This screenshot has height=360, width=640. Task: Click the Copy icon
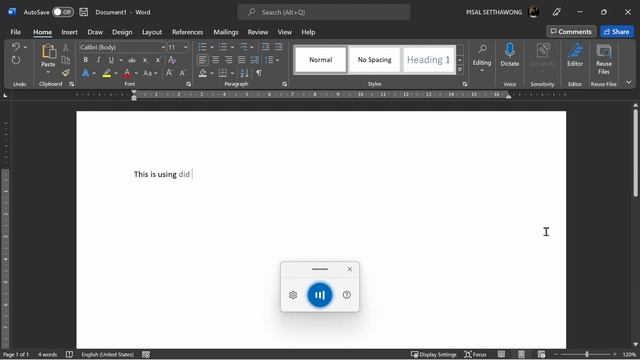click(x=65, y=60)
